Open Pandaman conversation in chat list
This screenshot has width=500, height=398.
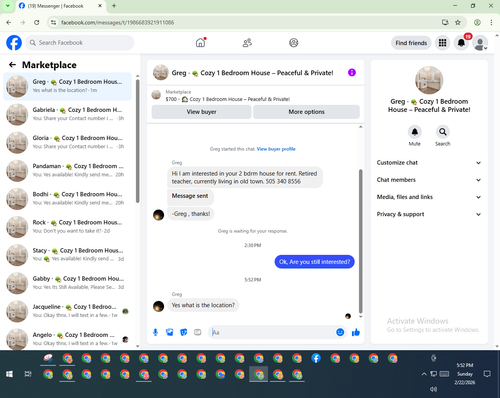tap(67, 170)
